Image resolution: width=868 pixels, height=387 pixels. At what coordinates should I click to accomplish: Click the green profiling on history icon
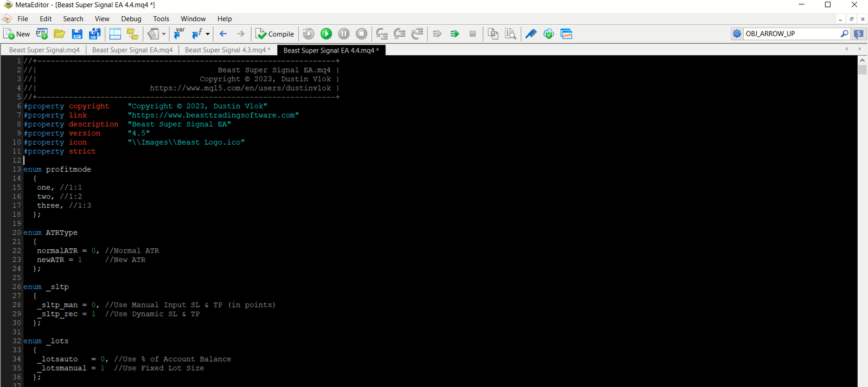(455, 34)
